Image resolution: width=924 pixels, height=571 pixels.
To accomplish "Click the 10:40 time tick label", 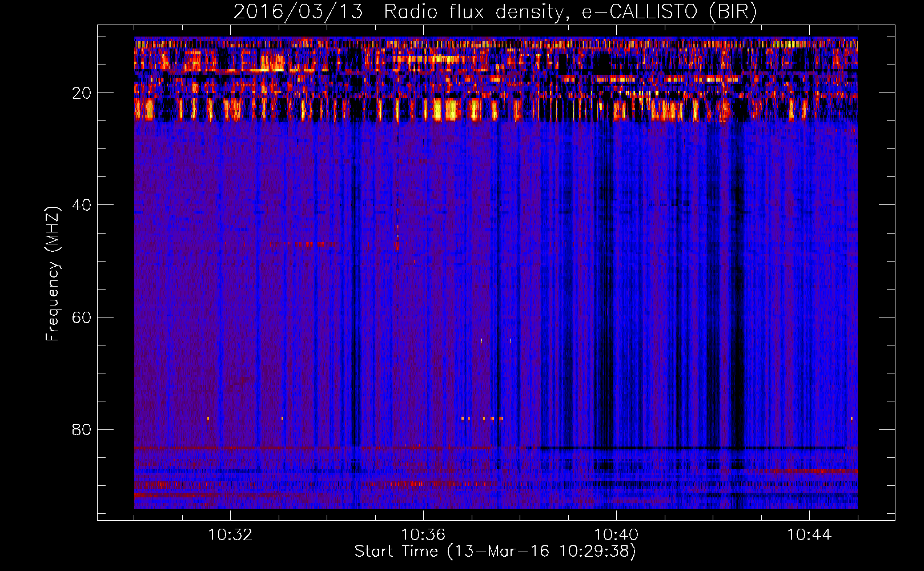I will click(x=616, y=535).
